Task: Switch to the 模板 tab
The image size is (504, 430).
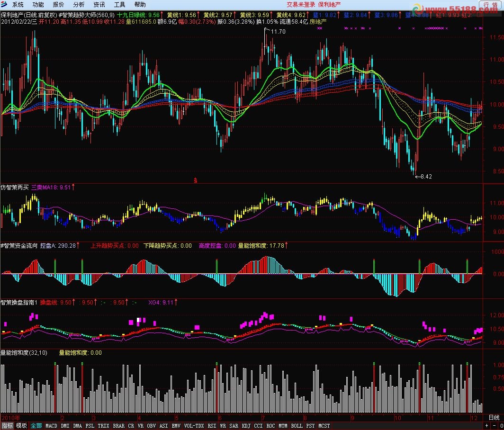Action: click(x=21, y=425)
